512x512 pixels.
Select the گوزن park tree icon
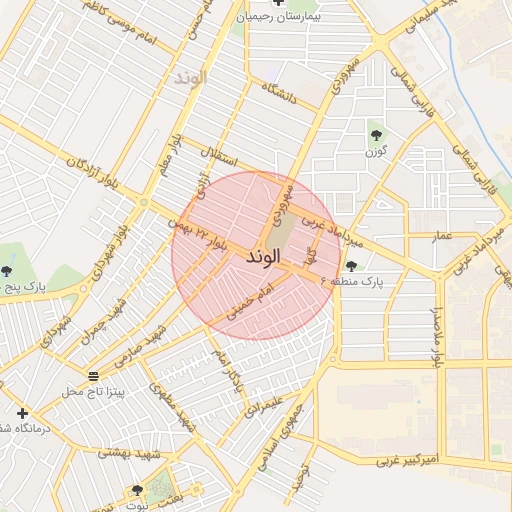376,135
